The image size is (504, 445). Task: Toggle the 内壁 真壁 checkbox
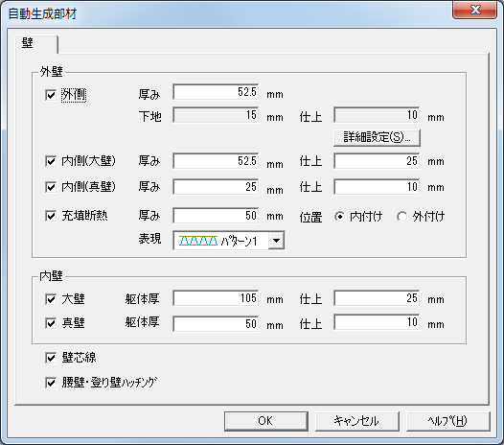[51, 323]
